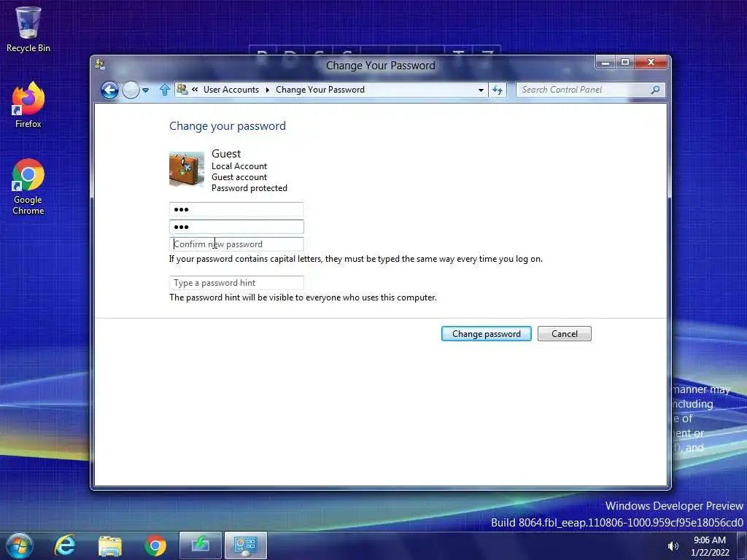
Task: Click the Guest account name text
Action: point(226,153)
